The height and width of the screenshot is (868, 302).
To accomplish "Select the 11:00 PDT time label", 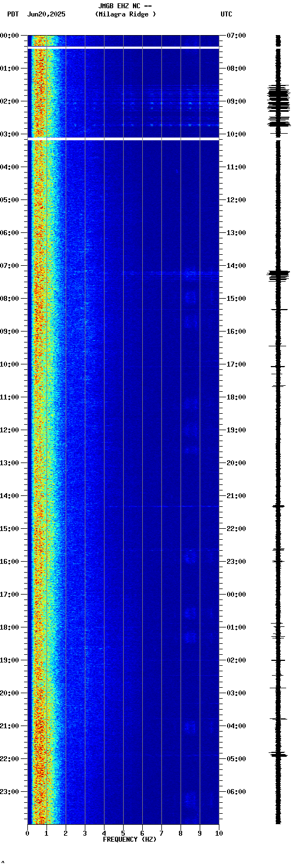I will pyautogui.click(x=9, y=397).
